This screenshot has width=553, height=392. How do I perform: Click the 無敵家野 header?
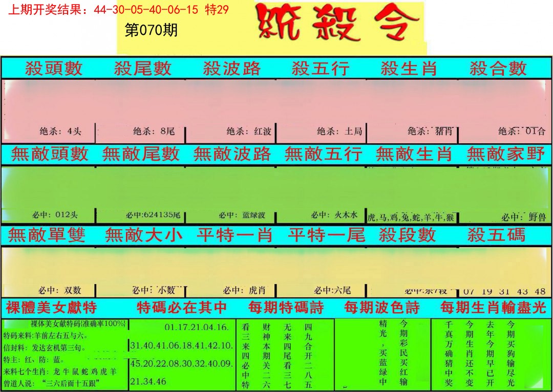505,154
